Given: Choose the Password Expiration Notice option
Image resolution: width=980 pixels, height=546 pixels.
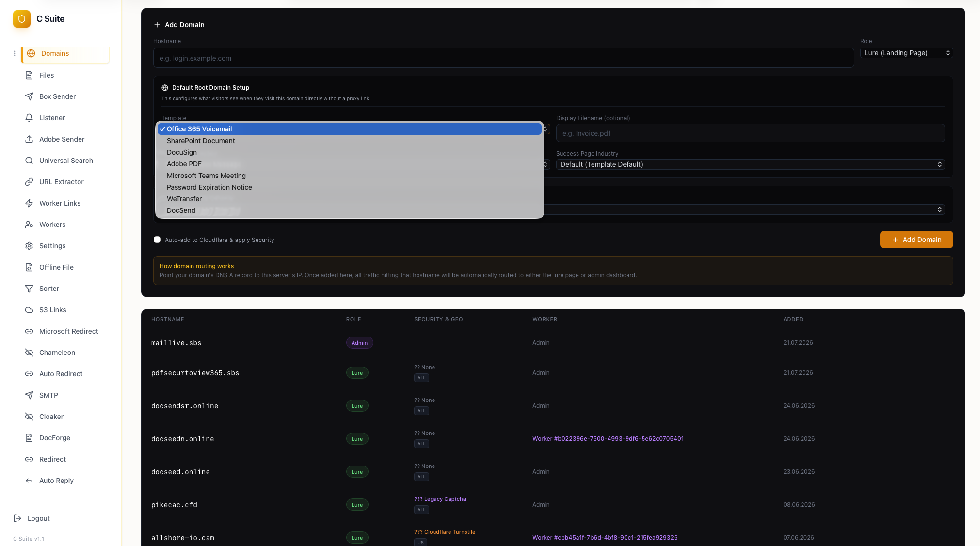Looking at the screenshot, I should click(349, 187).
